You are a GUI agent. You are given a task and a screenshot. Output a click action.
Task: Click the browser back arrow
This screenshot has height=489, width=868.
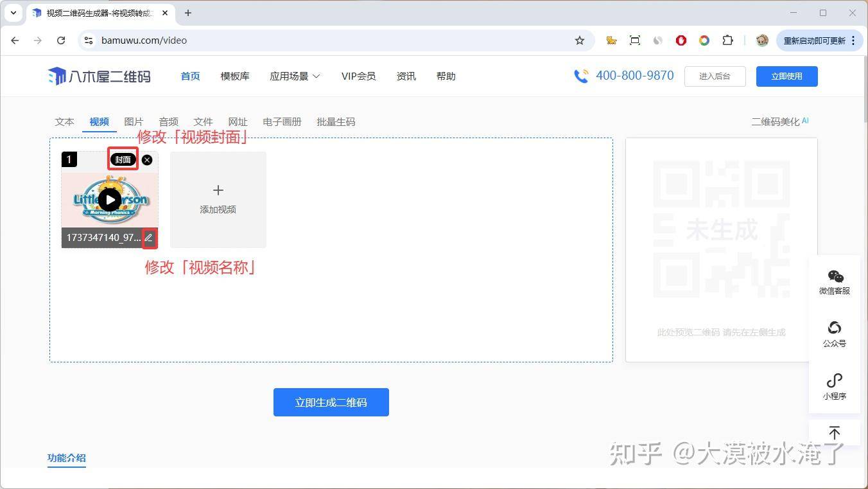pos(15,40)
